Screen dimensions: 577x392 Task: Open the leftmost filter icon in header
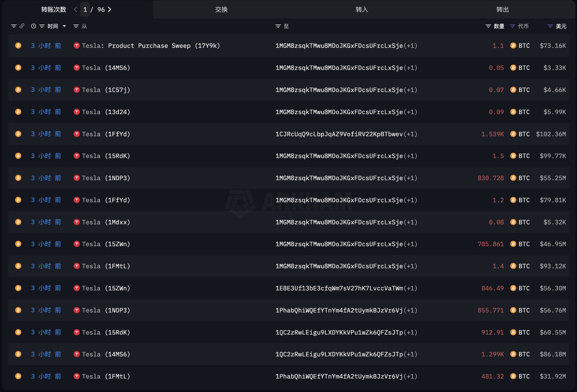coord(14,26)
